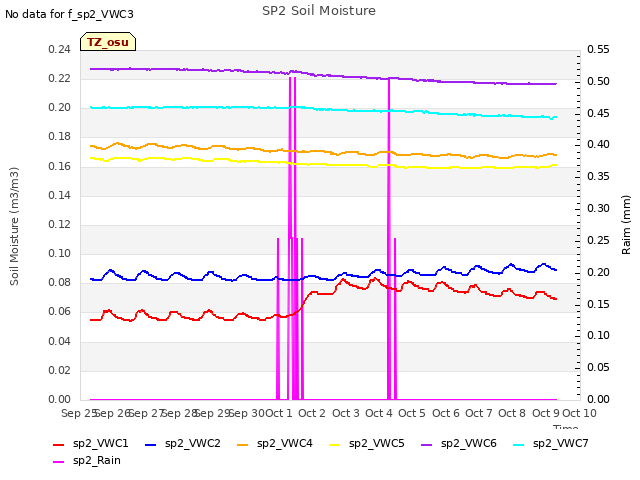The width and height of the screenshot is (640, 480).
Task: Click the Oct 2 date tick label
Action: [x=312, y=413]
